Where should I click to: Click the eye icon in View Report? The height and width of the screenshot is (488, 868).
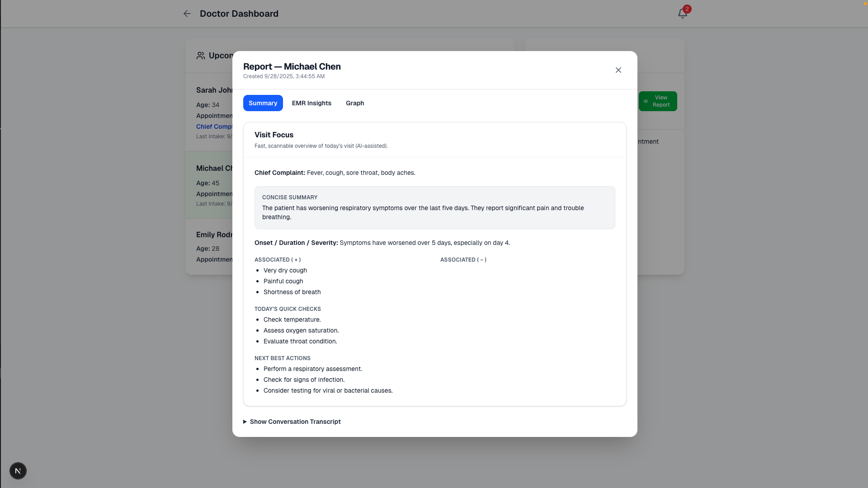pos(646,101)
